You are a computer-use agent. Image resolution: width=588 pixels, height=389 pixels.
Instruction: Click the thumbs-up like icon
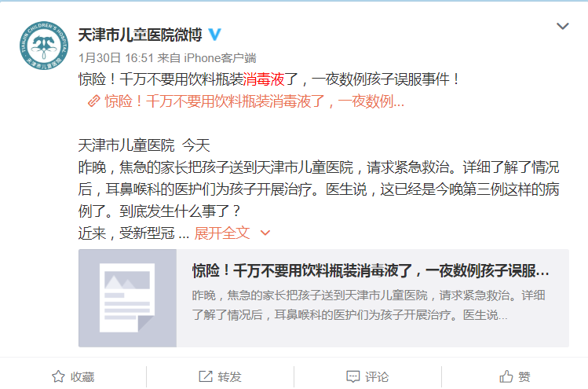pyautogui.click(x=506, y=376)
